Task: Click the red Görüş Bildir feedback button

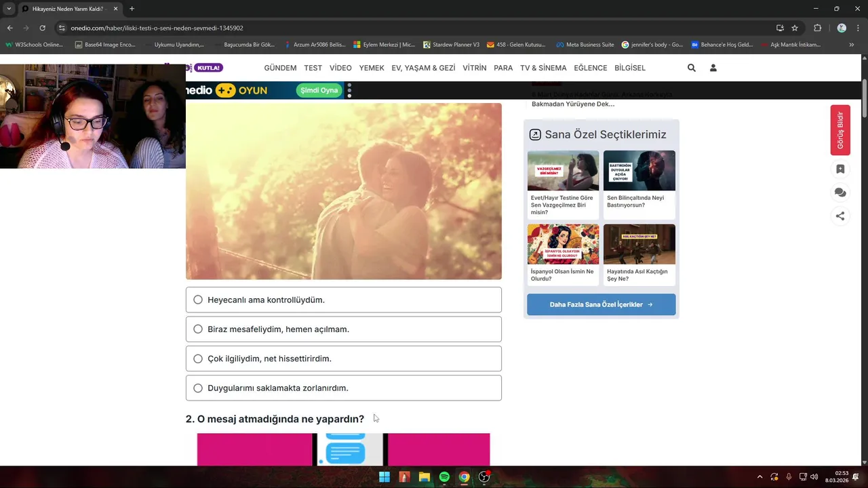Action: [840, 130]
